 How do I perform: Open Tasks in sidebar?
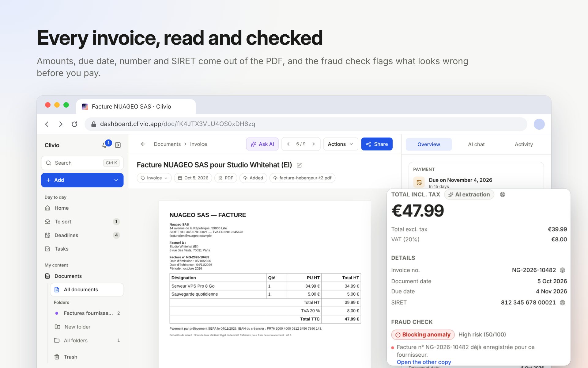pyautogui.click(x=82, y=249)
